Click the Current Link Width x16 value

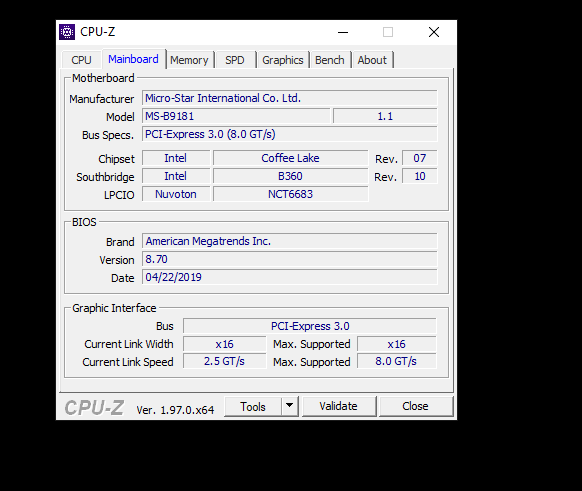point(225,344)
